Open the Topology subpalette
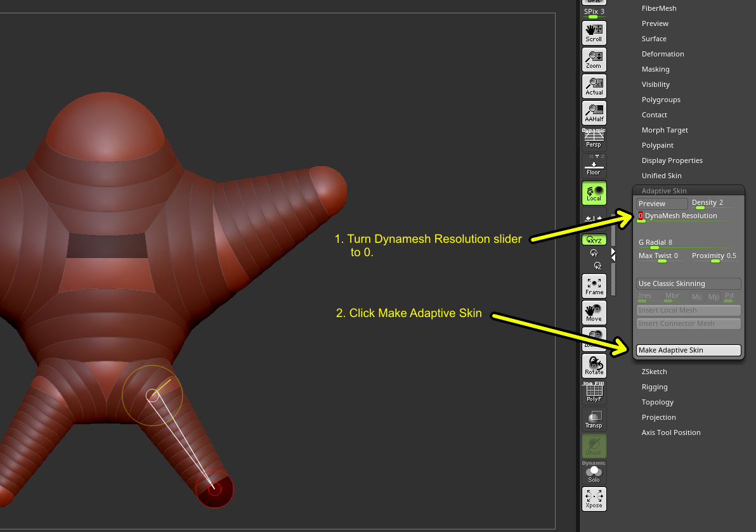Image resolution: width=756 pixels, height=532 pixels. [657, 403]
